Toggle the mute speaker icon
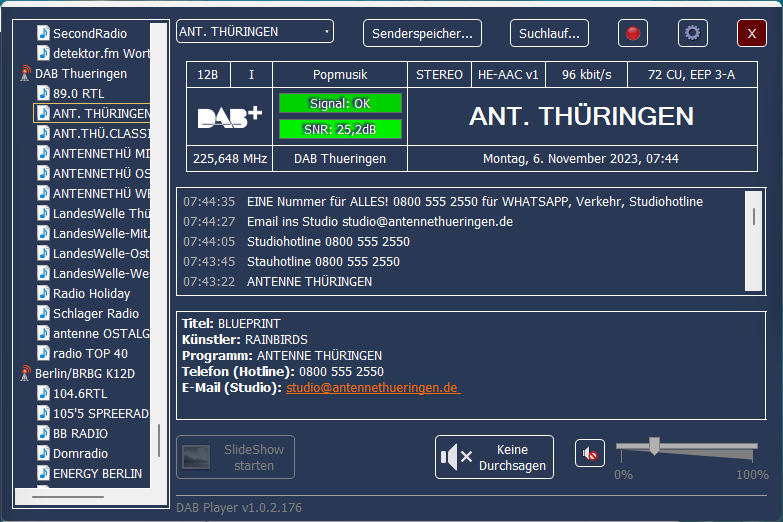This screenshot has width=783, height=522. (590, 454)
